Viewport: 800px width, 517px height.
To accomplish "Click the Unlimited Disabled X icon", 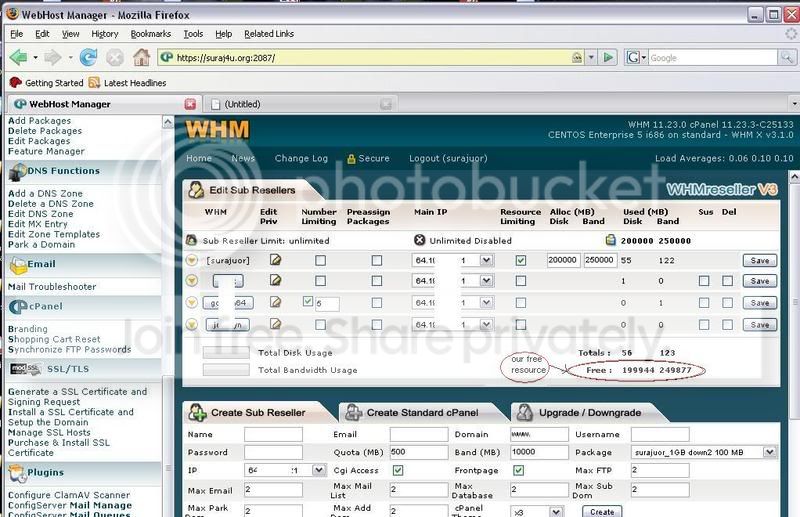I will click(419, 240).
